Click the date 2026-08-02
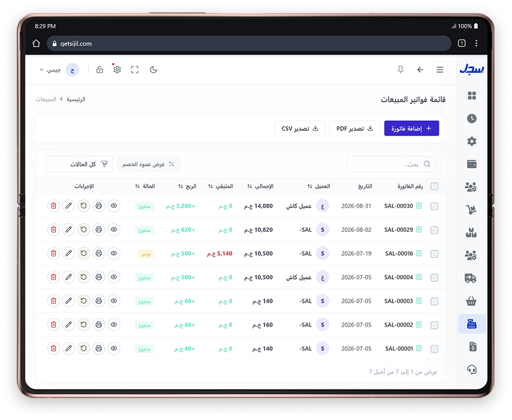This screenshot has height=420, width=512. (356, 230)
